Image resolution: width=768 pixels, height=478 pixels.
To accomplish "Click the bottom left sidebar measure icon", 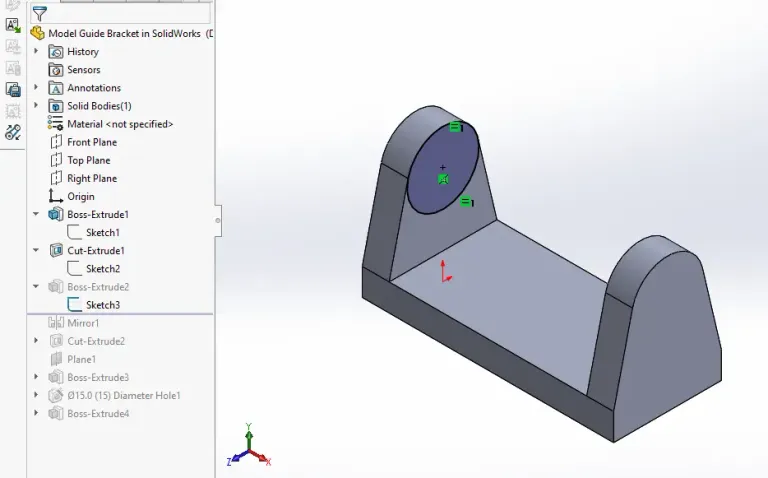I will pyautogui.click(x=13, y=132).
